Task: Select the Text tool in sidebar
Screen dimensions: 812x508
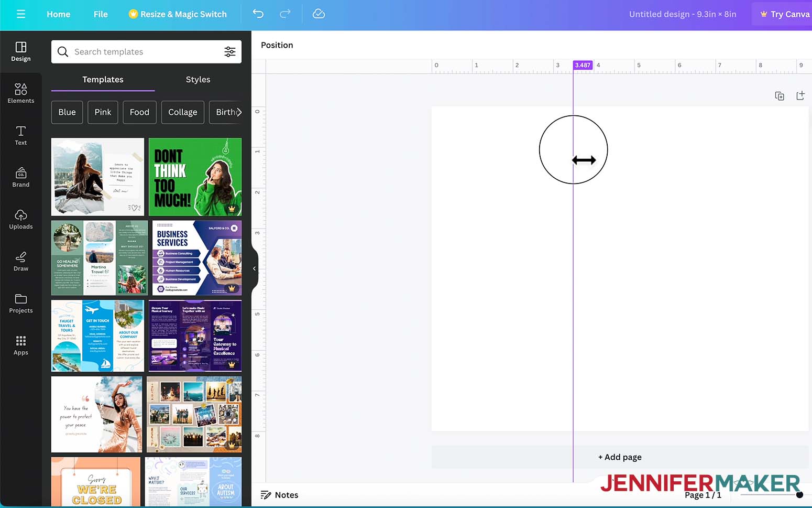Action: tap(21, 135)
